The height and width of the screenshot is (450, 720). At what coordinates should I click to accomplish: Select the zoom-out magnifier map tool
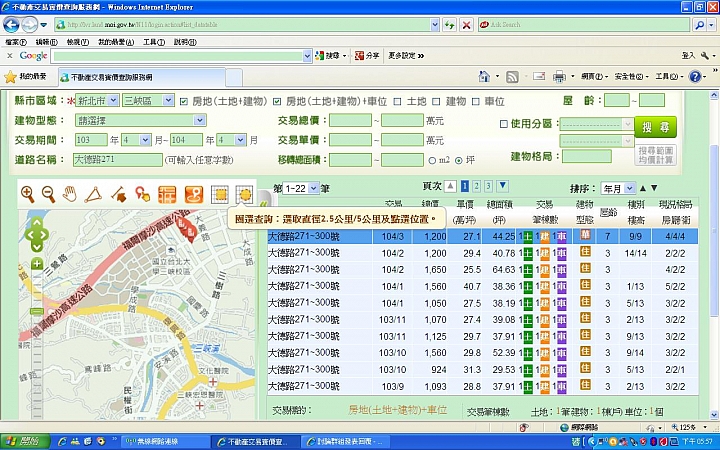[x=48, y=194]
